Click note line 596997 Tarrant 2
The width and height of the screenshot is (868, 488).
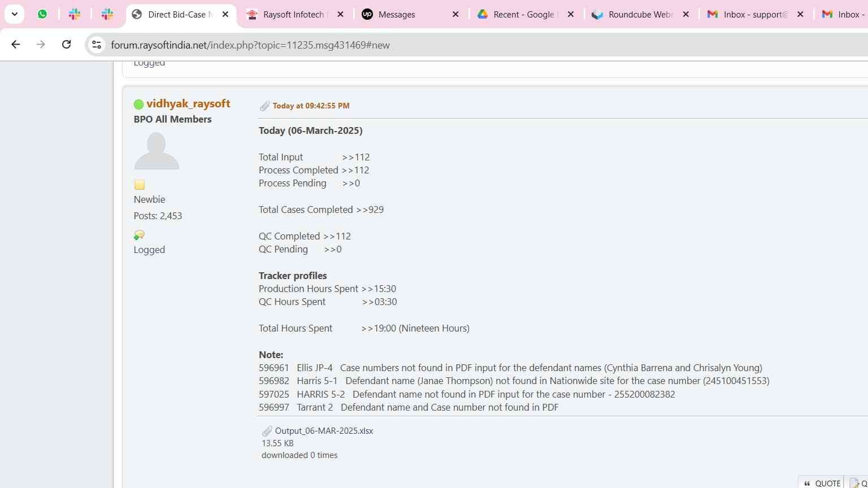coord(409,407)
